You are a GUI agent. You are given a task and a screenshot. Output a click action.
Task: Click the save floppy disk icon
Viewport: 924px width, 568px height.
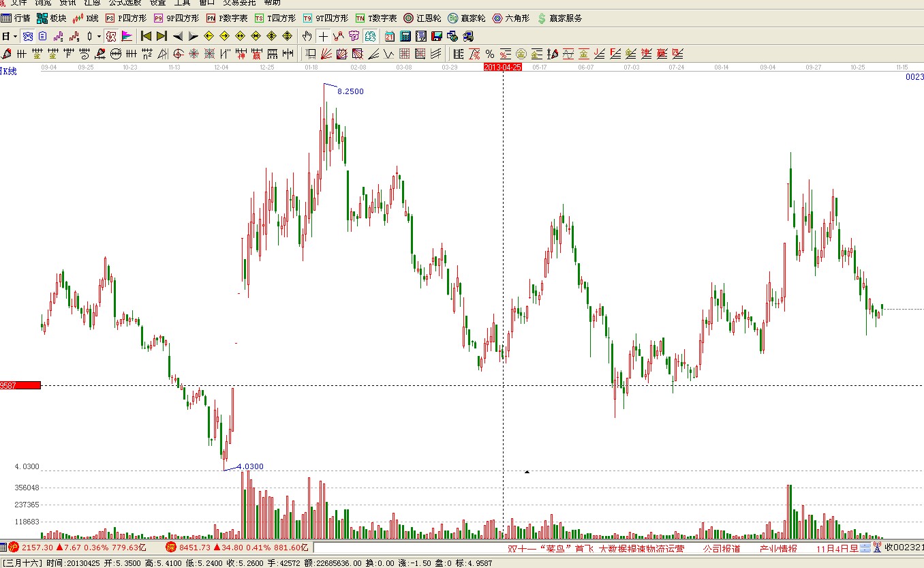pos(437,36)
